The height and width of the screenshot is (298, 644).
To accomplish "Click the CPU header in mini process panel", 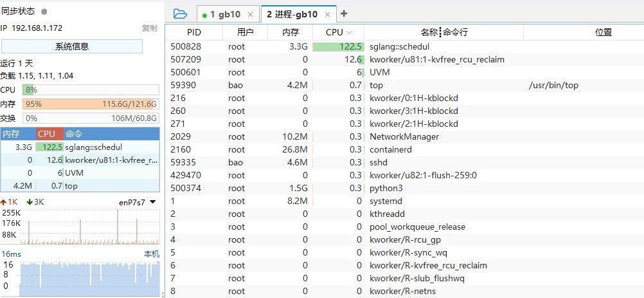I will pos(49,134).
